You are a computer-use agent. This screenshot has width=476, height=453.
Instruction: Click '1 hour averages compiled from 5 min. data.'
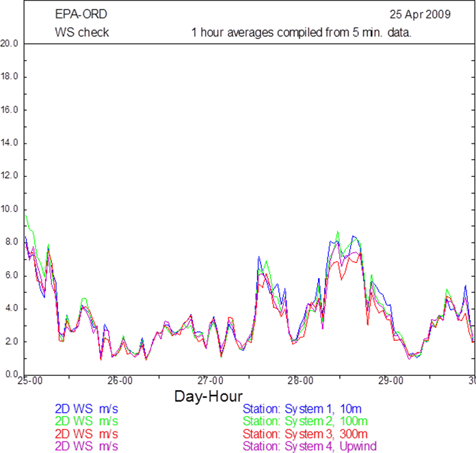(x=301, y=32)
